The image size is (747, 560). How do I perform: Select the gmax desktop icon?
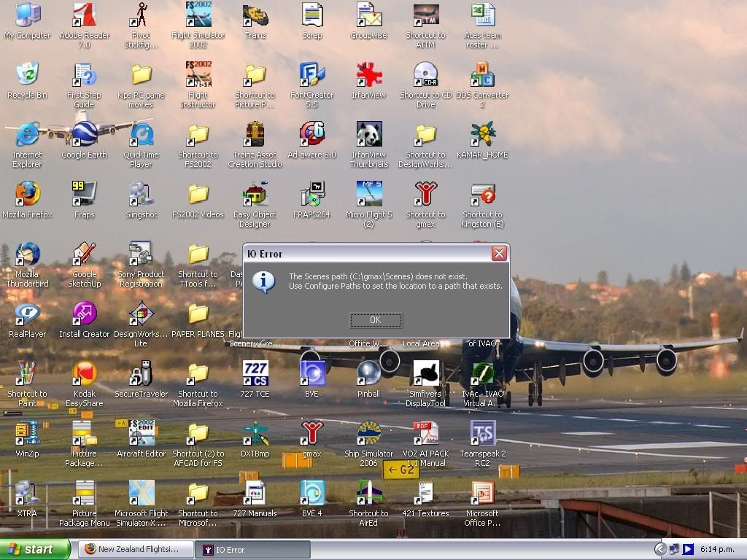coord(312,435)
